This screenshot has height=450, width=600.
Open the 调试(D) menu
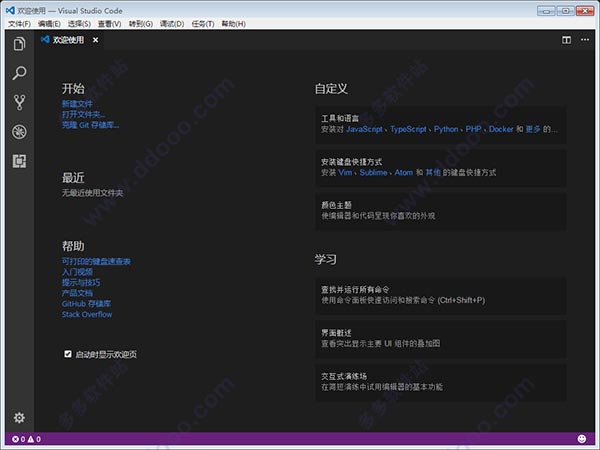172,24
